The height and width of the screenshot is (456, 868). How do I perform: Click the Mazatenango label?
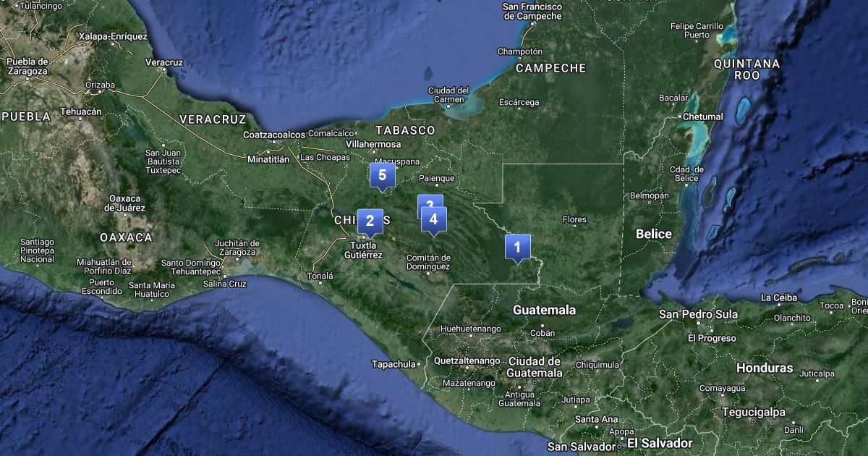pyautogui.click(x=469, y=383)
